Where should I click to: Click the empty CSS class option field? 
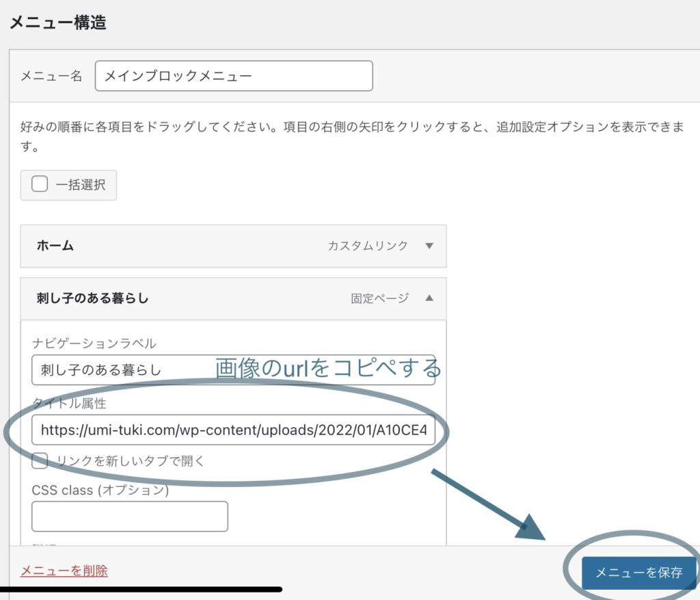[x=129, y=516]
